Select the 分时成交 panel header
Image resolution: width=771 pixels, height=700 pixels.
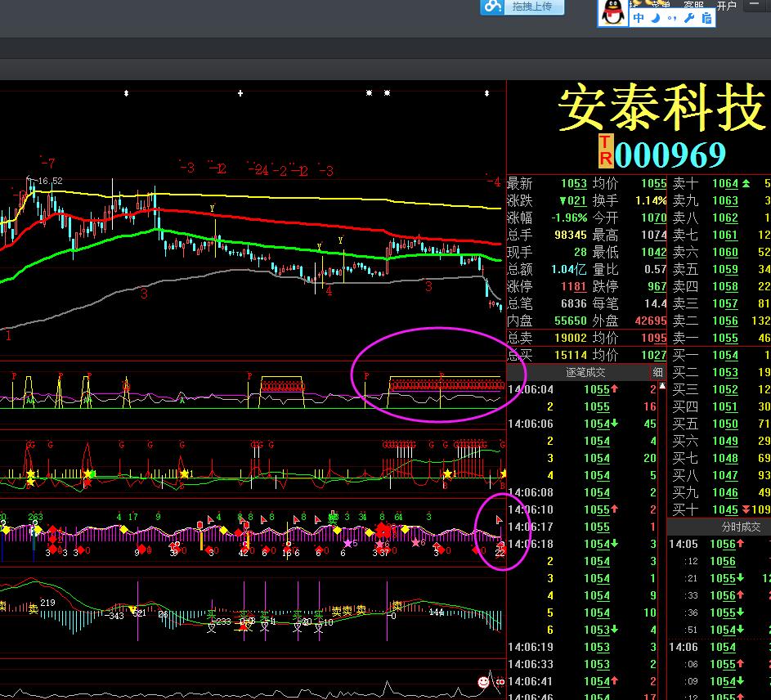[x=741, y=527]
